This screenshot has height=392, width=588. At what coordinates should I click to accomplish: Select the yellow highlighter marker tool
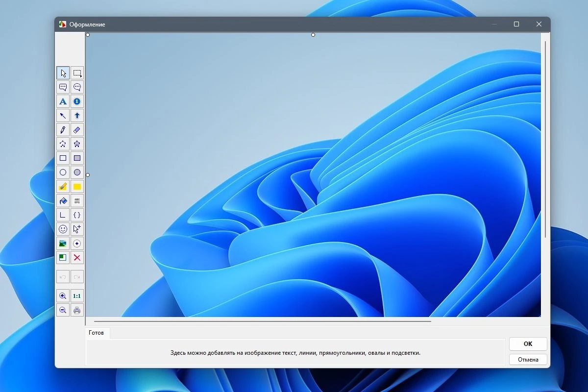click(x=63, y=187)
